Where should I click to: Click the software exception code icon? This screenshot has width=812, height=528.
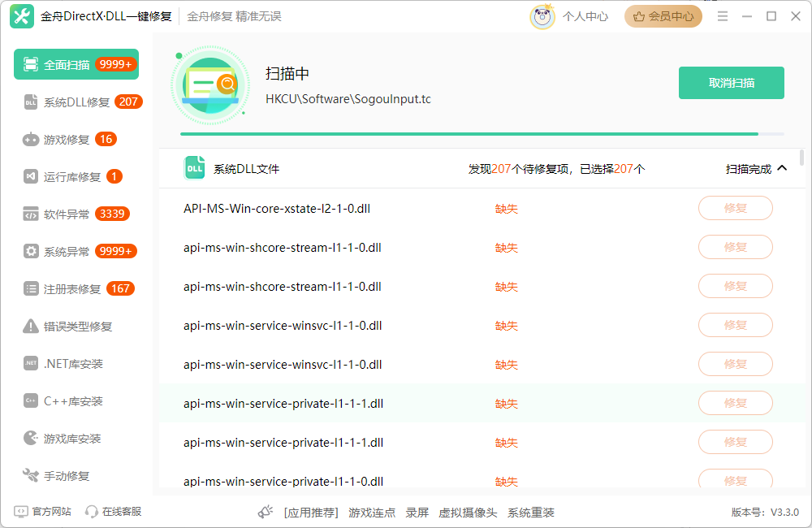tap(31, 214)
